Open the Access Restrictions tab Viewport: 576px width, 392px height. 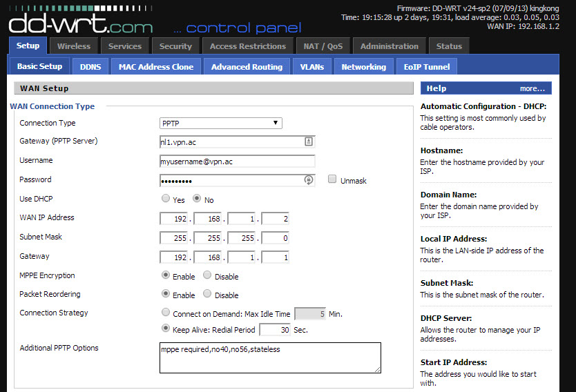point(248,46)
